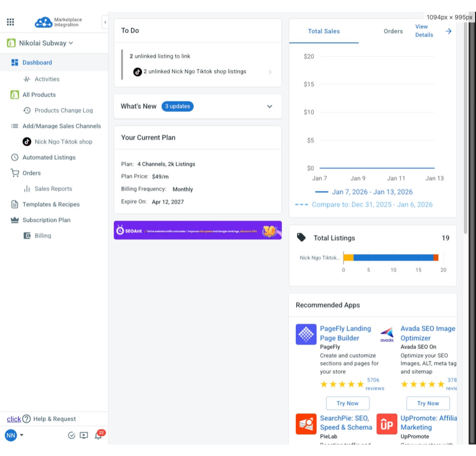Open Subscription Plan crown icon

(15, 220)
